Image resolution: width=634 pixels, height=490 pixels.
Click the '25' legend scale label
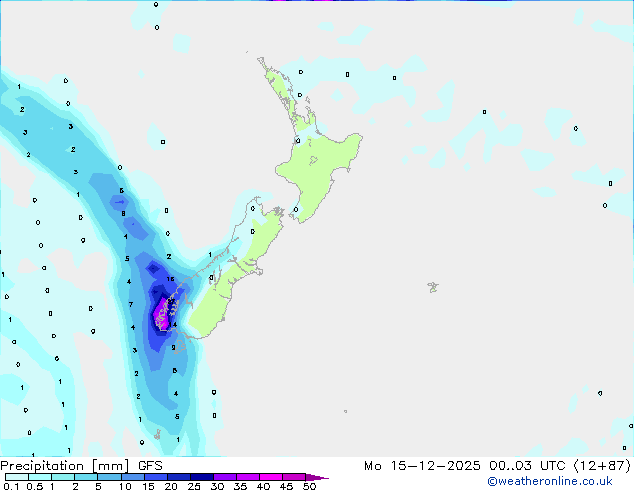[194, 486]
